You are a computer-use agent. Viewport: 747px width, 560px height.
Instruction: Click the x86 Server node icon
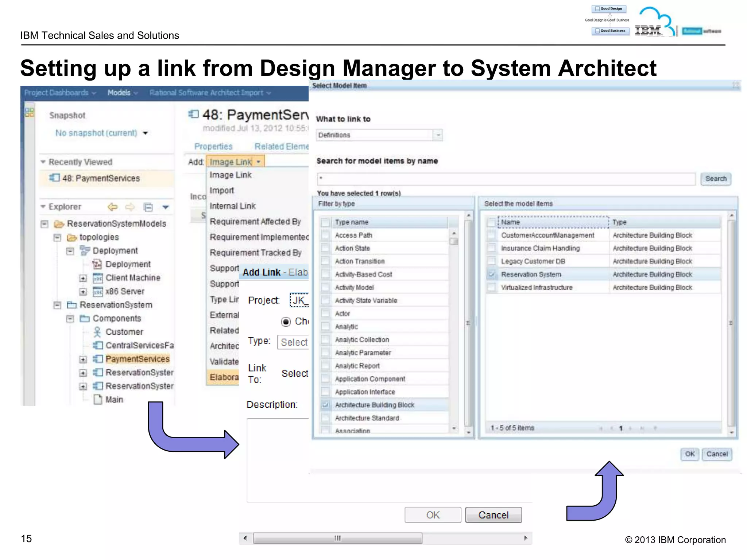(x=97, y=292)
